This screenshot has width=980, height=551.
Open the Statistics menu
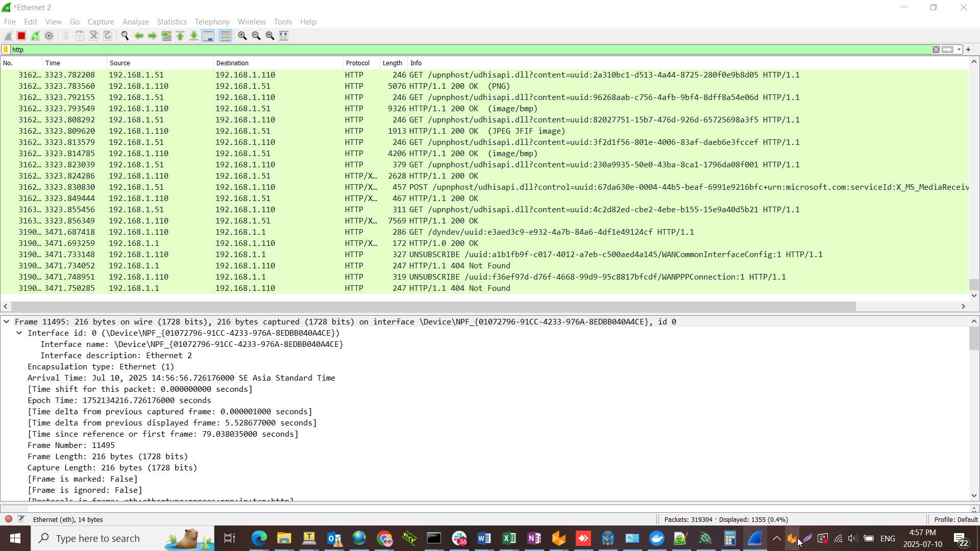pyautogui.click(x=171, y=22)
